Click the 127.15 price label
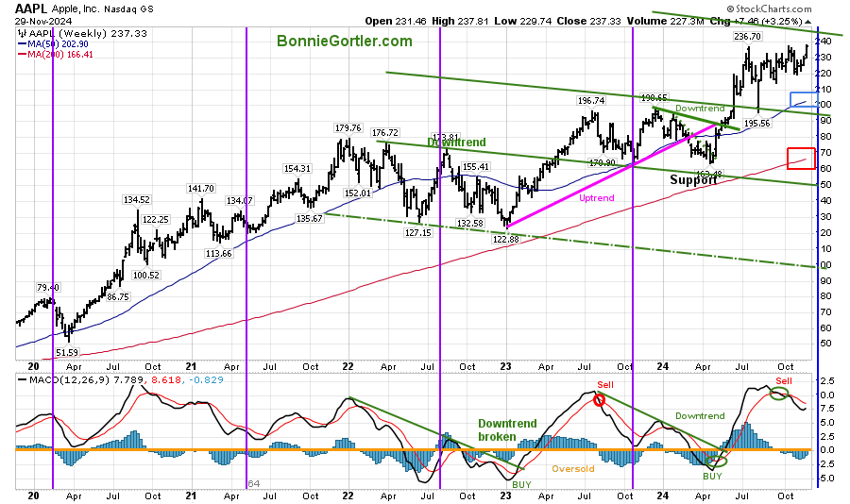Image resolution: width=850 pixels, height=504 pixels. tap(417, 232)
